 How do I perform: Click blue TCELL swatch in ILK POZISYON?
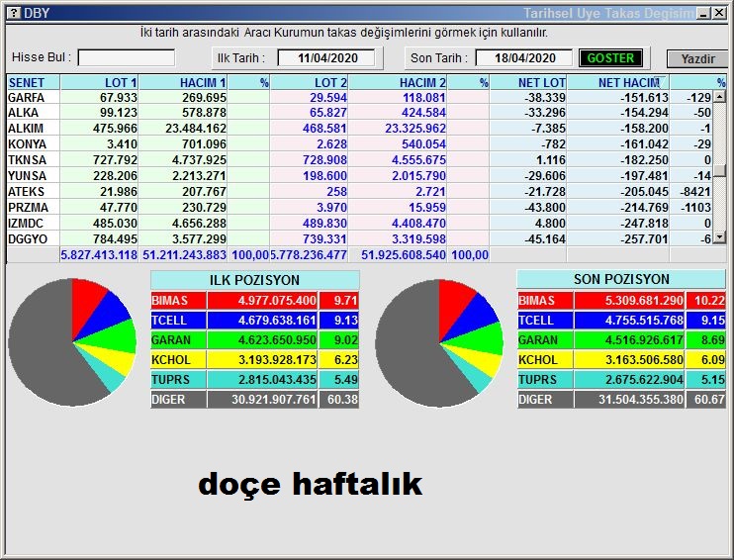coord(178,321)
